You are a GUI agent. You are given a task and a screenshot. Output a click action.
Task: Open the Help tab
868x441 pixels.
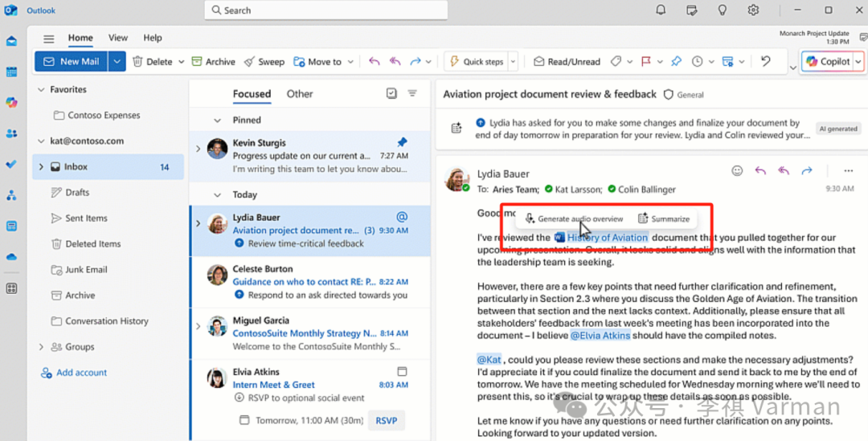click(153, 38)
